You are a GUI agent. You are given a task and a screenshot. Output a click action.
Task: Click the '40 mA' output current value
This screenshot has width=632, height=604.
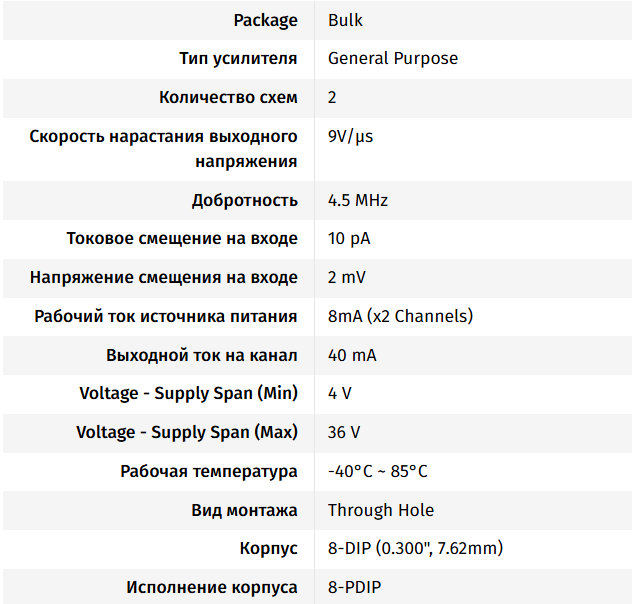352,355
